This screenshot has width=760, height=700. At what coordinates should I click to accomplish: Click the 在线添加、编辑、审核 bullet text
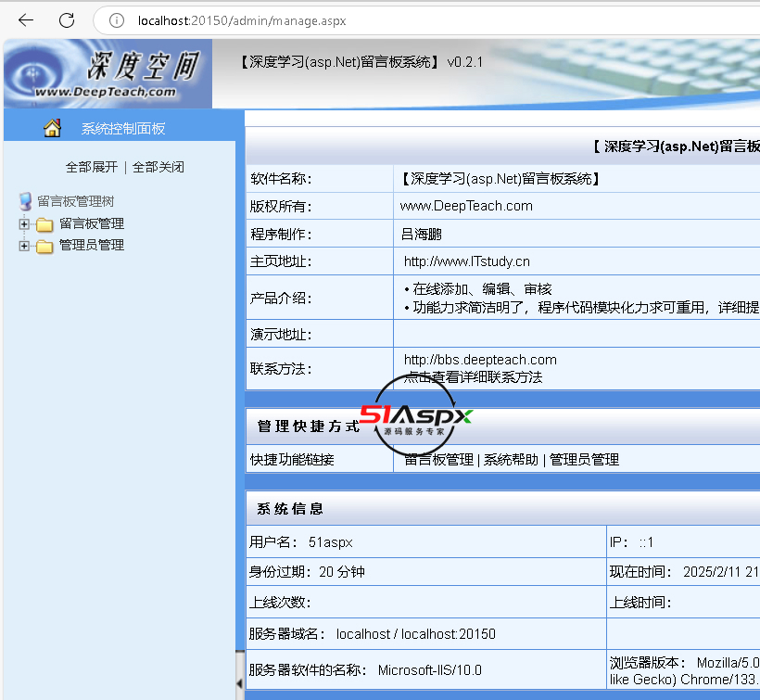coord(482,289)
